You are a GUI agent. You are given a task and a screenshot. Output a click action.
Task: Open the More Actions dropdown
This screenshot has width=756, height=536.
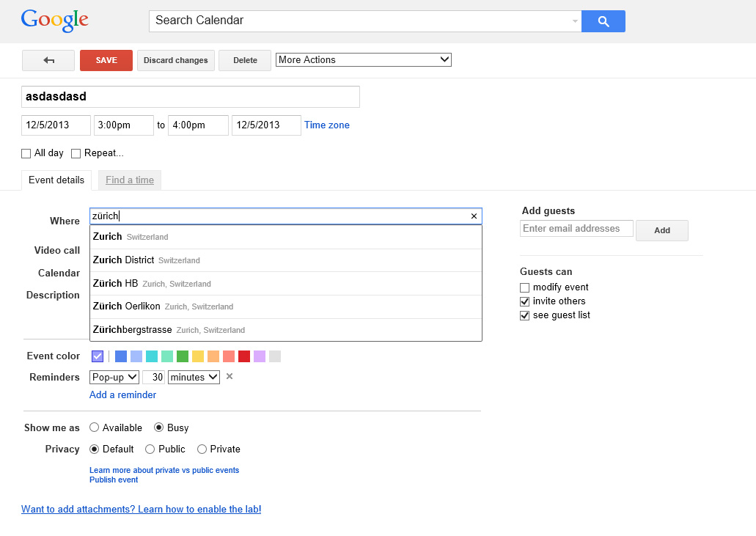point(364,60)
